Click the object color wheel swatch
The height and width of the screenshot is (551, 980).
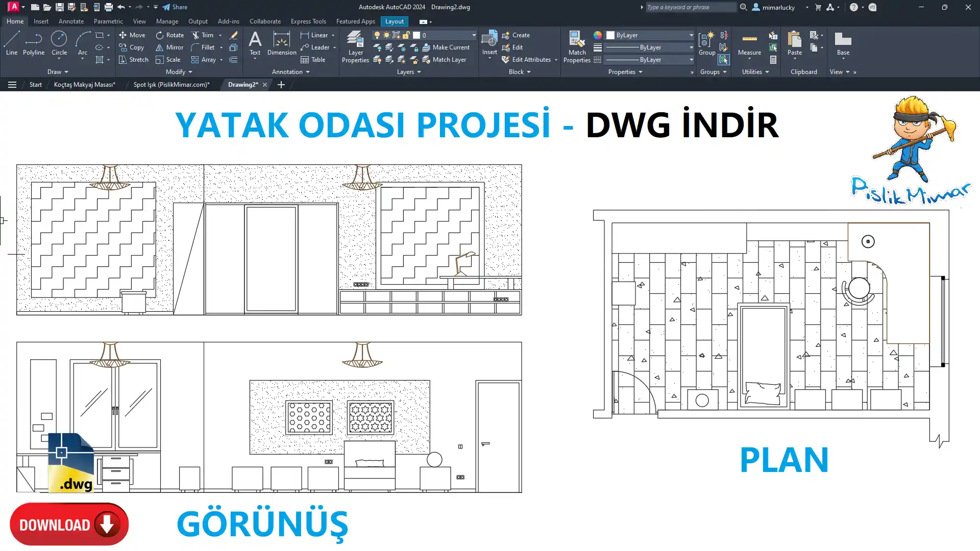pos(598,35)
